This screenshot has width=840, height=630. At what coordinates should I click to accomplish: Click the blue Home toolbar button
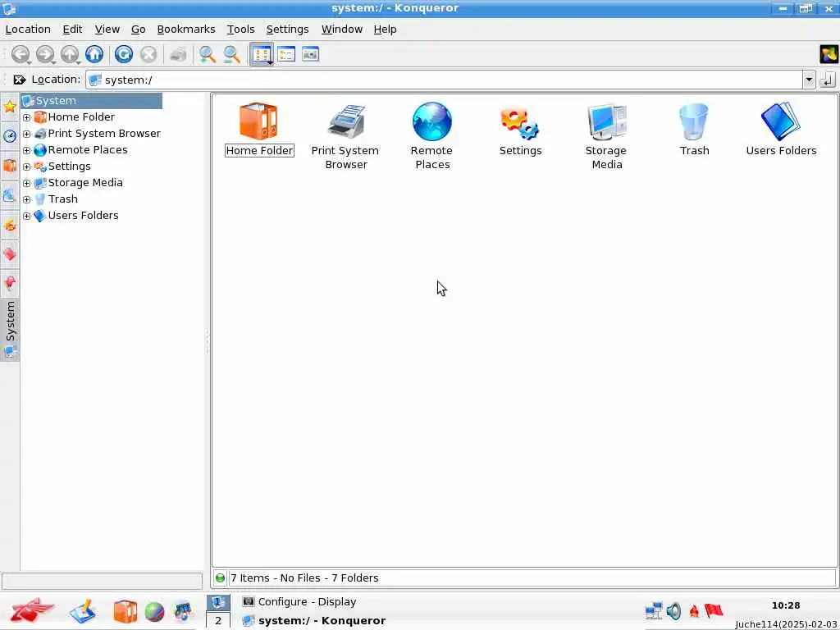pos(94,54)
